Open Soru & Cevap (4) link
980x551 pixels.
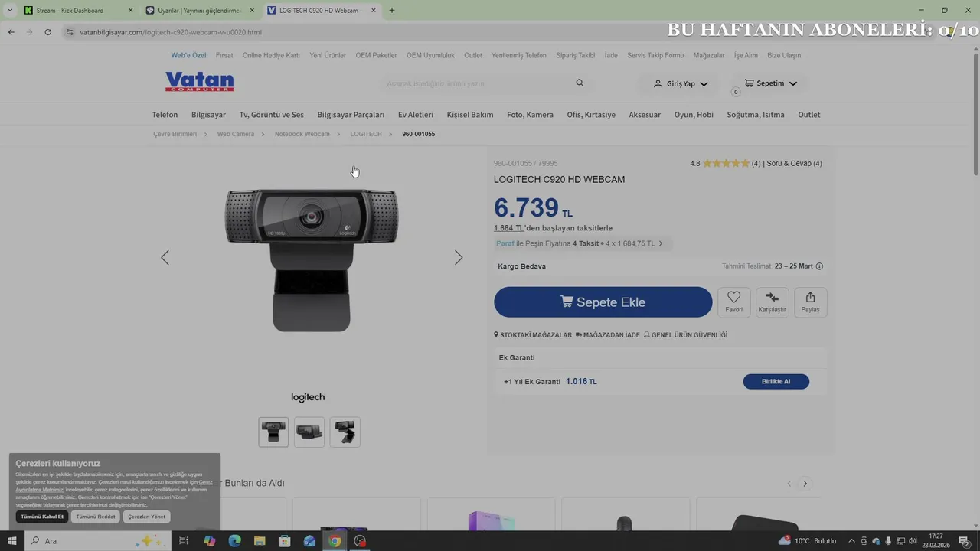795,163
